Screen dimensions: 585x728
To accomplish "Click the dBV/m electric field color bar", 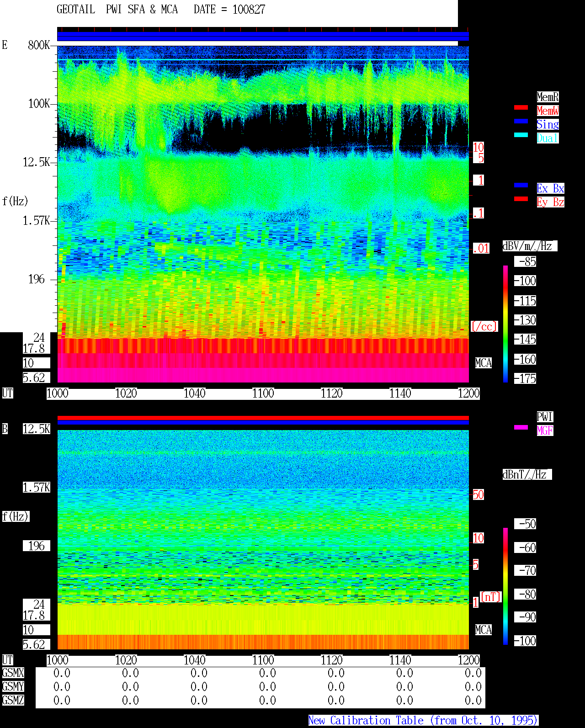I will click(505, 324).
